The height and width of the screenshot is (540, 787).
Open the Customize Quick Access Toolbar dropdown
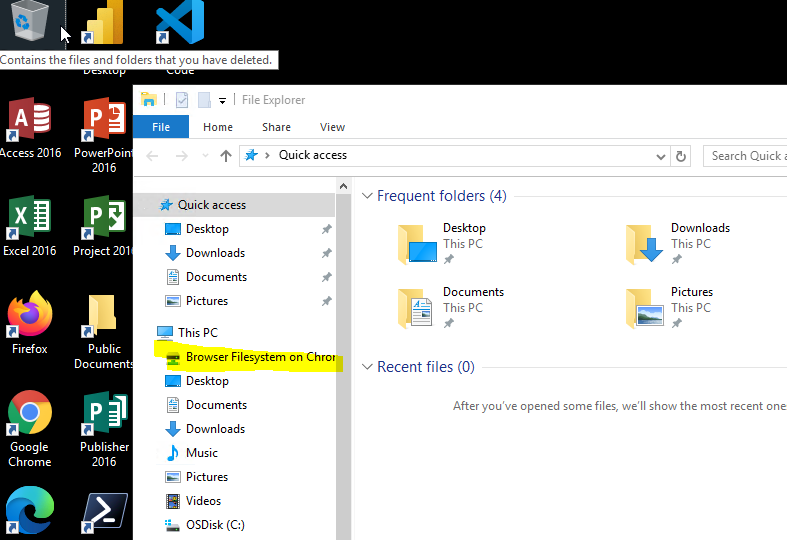point(222,101)
